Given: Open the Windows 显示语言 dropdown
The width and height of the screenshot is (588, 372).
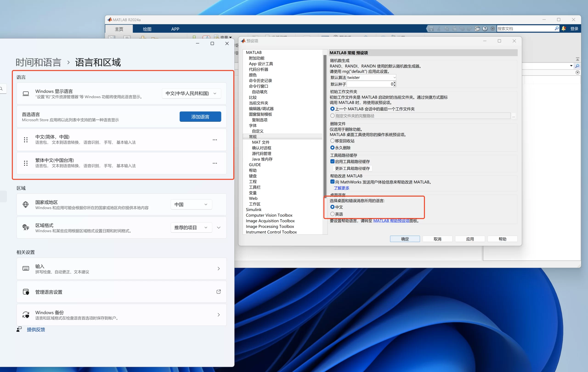Looking at the screenshot, I should (191, 93).
